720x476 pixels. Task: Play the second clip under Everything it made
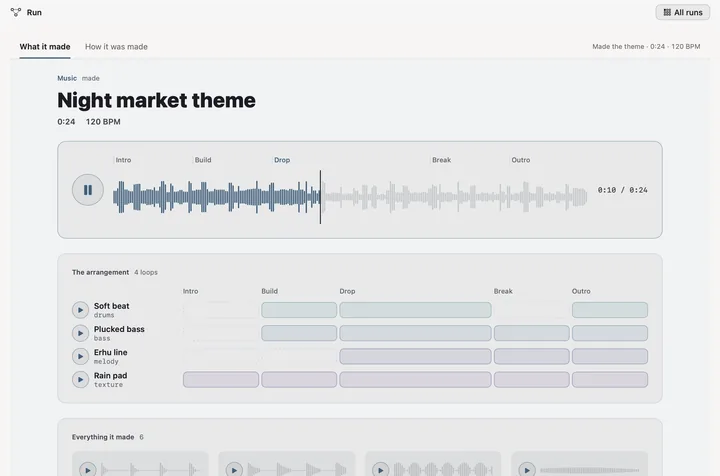coord(234,470)
